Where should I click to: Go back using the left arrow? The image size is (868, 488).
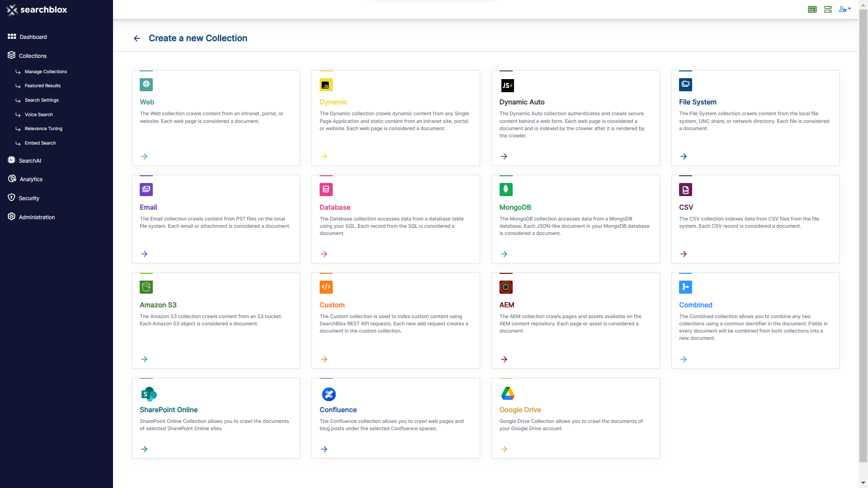click(x=137, y=38)
